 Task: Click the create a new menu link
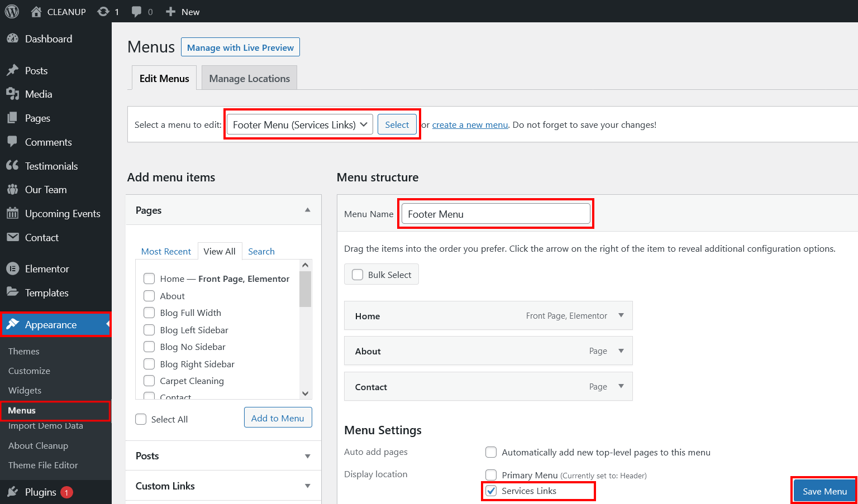tap(470, 125)
